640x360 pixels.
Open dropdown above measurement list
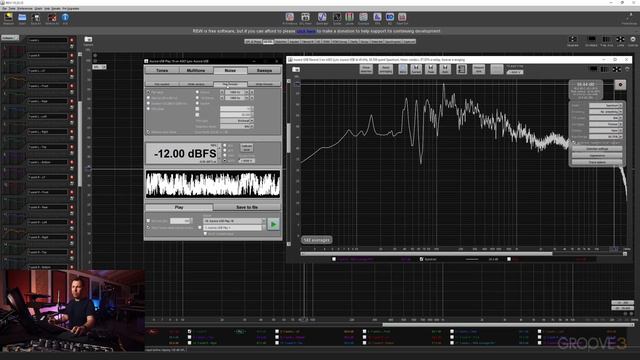(x=10, y=38)
